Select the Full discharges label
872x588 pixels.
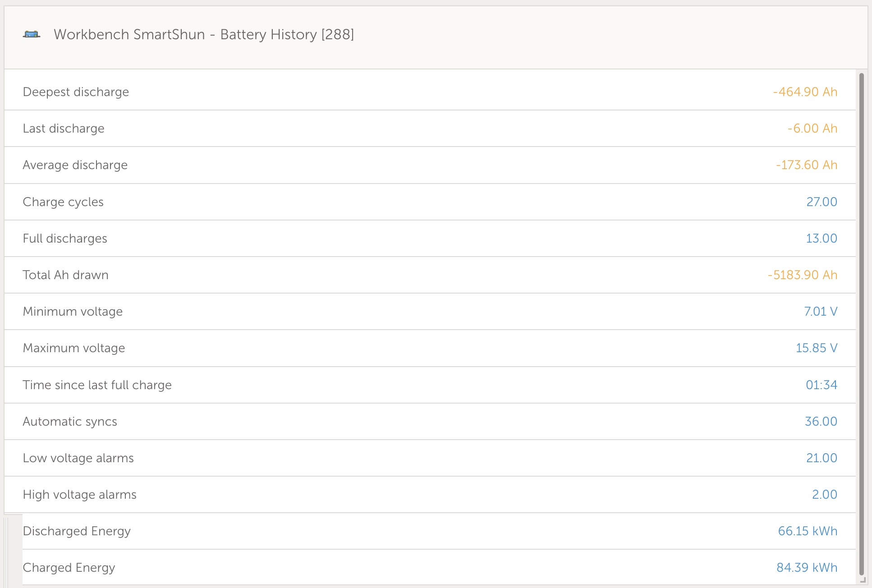(x=65, y=239)
